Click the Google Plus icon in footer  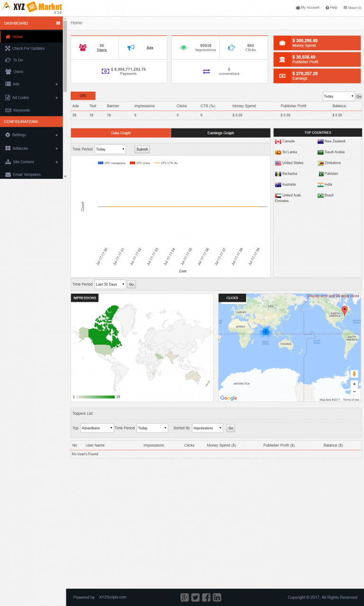(x=185, y=597)
